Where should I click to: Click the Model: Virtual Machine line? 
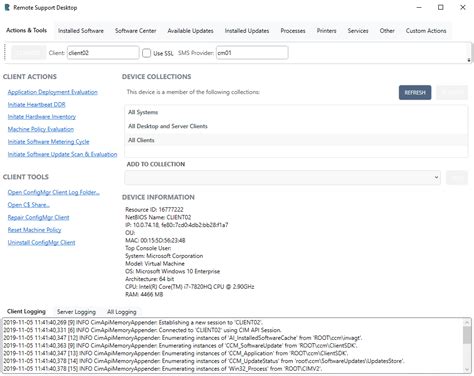[155, 264]
